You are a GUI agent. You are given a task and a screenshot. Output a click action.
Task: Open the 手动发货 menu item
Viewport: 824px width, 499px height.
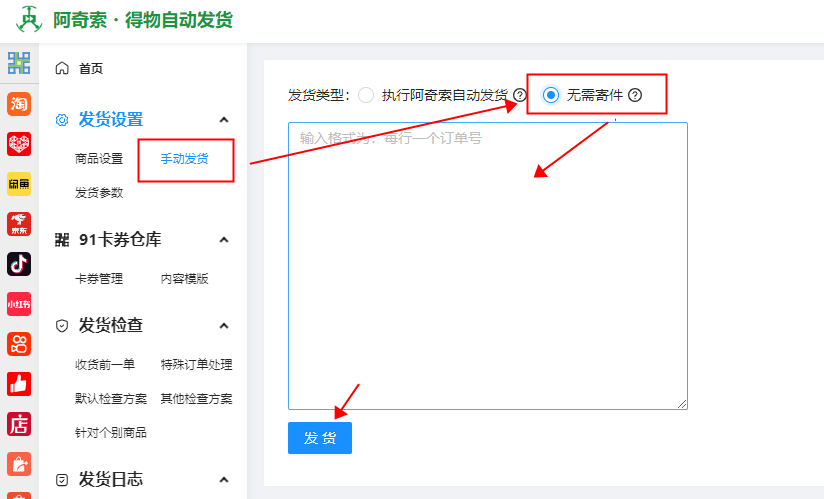point(184,159)
